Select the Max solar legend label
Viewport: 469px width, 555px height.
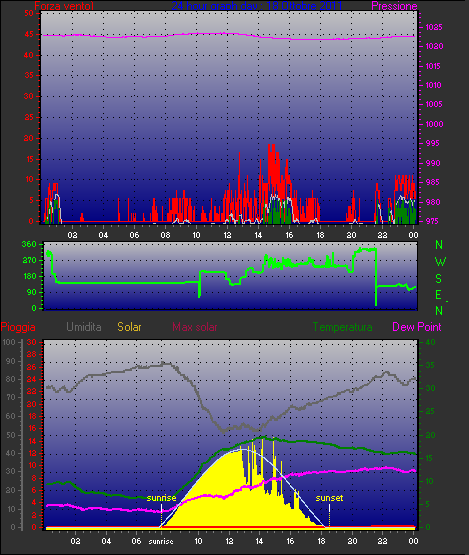(195, 327)
